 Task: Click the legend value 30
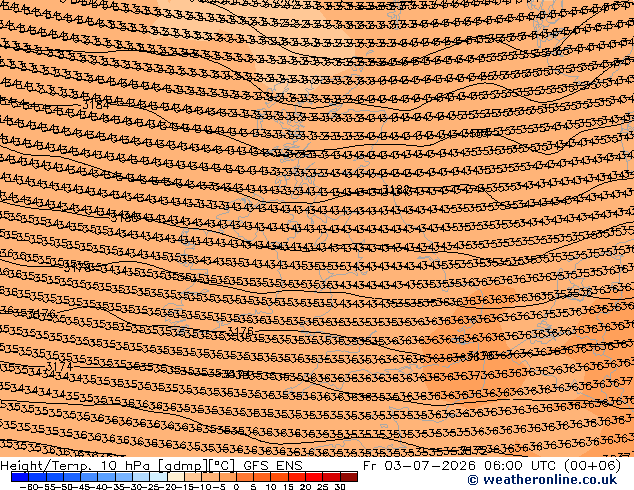point(340,486)
